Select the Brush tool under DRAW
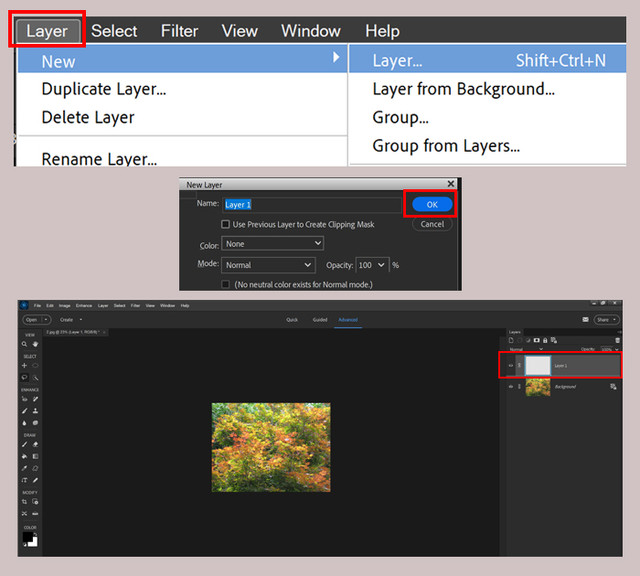Screen dimensions: 640x576 pyautogui.click(x=24, y=444)
